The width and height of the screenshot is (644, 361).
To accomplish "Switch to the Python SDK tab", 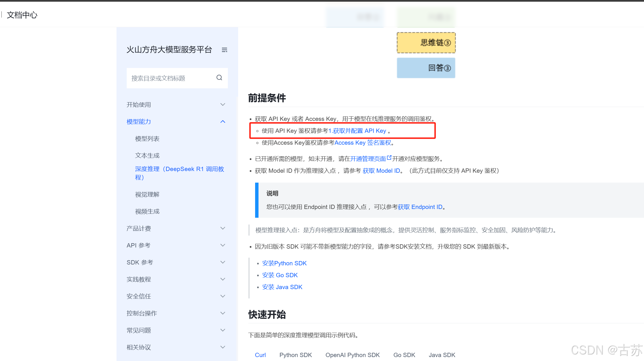I will coord(295,355).
